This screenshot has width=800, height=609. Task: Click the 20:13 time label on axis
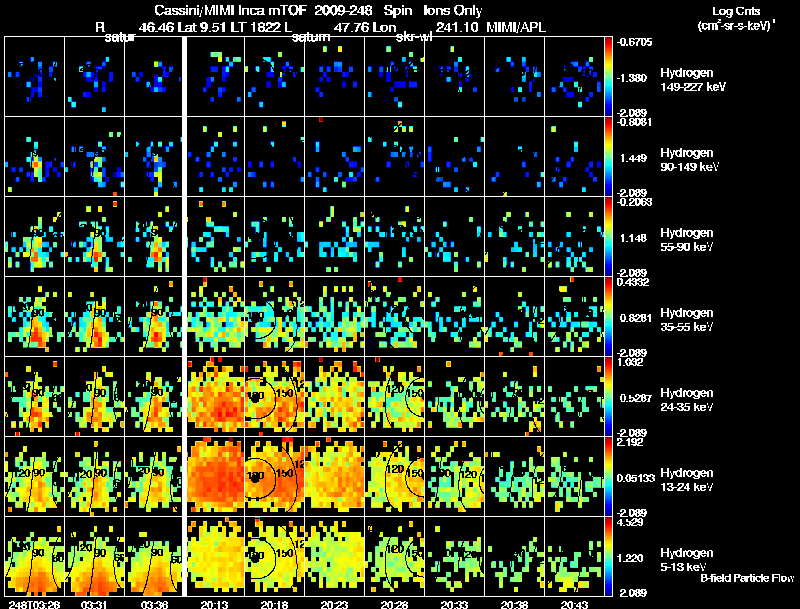(214, 604)
